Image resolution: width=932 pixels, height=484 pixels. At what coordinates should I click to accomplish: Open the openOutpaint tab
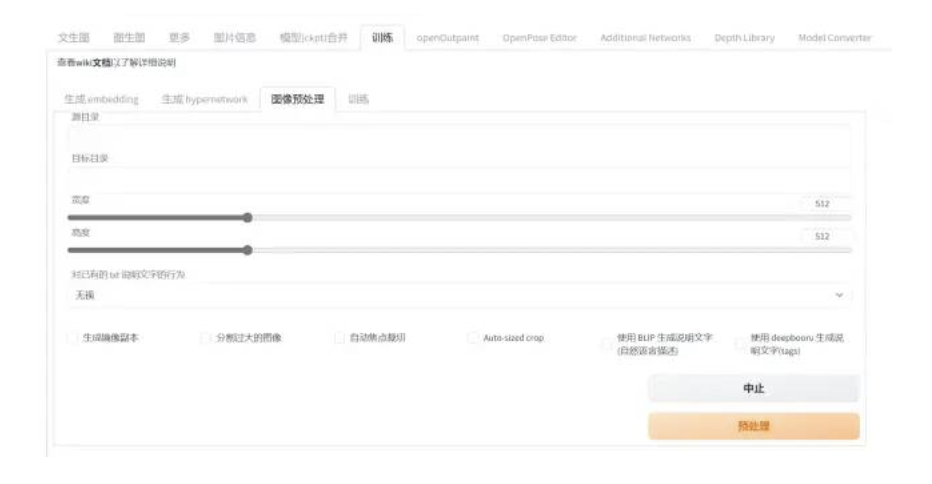[448, 37]
